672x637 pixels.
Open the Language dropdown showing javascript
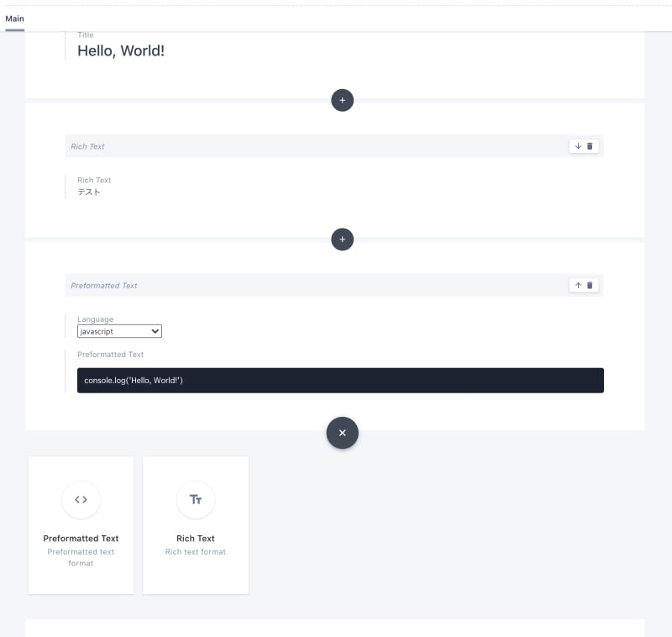(119, 331)
